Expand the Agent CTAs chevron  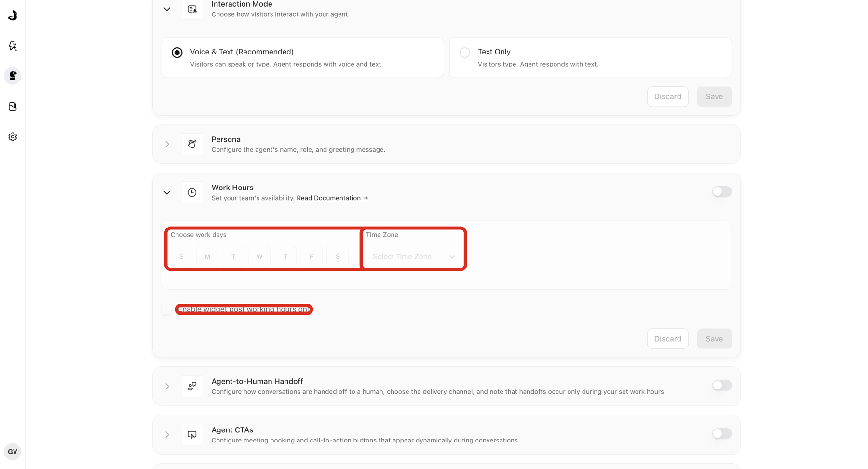click(167, 435)
